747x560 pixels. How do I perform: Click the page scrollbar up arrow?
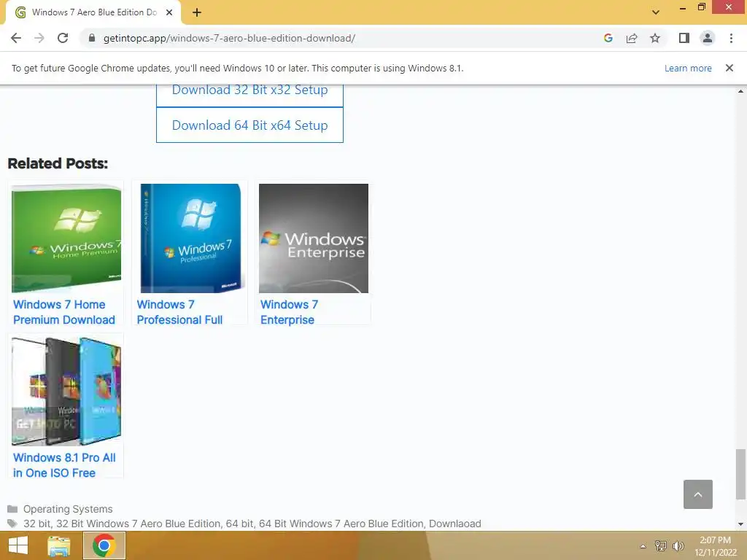[x=740, y=91]
